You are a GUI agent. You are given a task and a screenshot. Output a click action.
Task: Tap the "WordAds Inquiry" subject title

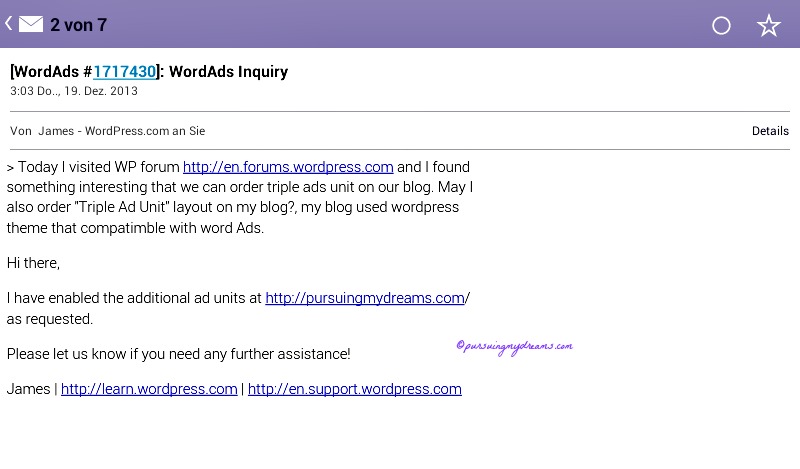coord(228,72)
